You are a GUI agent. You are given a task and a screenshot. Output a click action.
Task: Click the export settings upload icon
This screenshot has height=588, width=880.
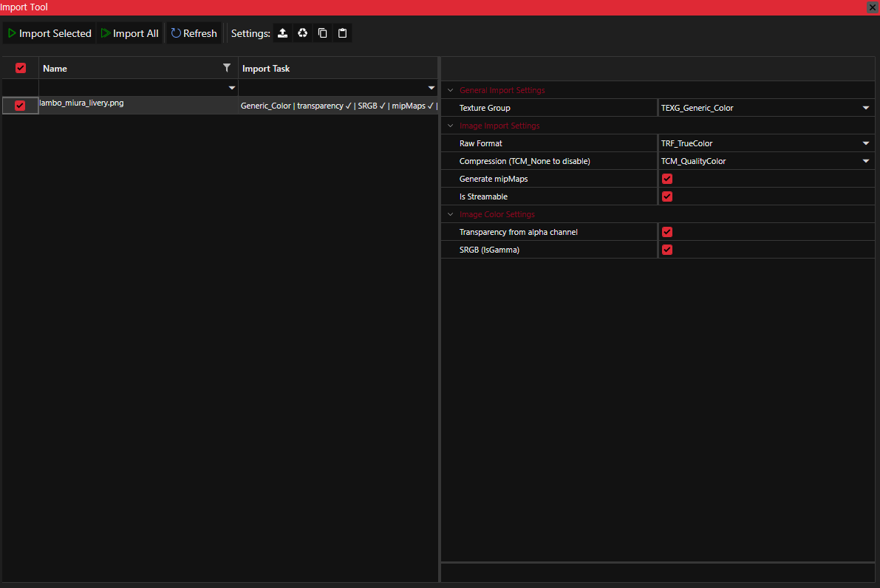pos(282,33)
